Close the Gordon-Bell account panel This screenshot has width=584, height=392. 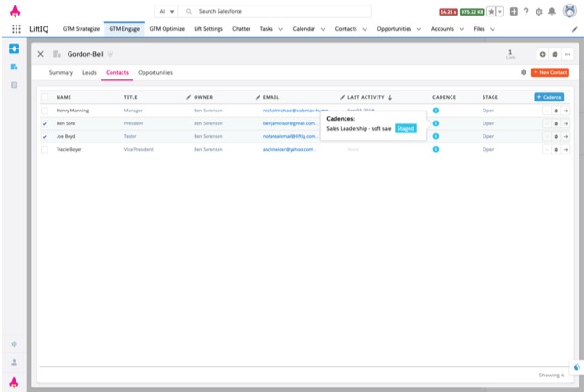click(40, 54)
